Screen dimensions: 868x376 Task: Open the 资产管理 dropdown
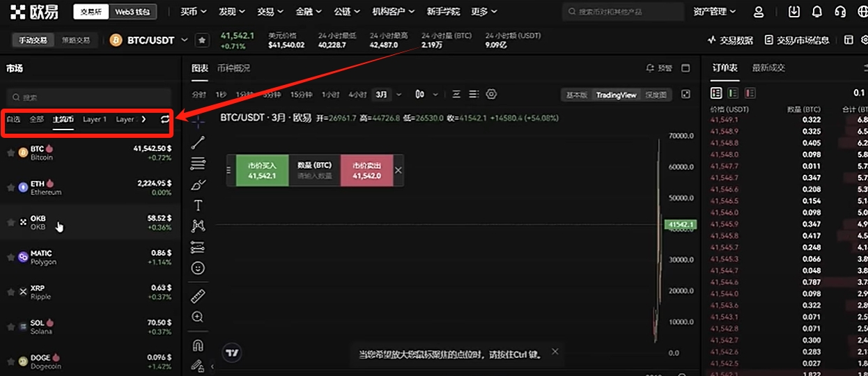coord(715,12)
